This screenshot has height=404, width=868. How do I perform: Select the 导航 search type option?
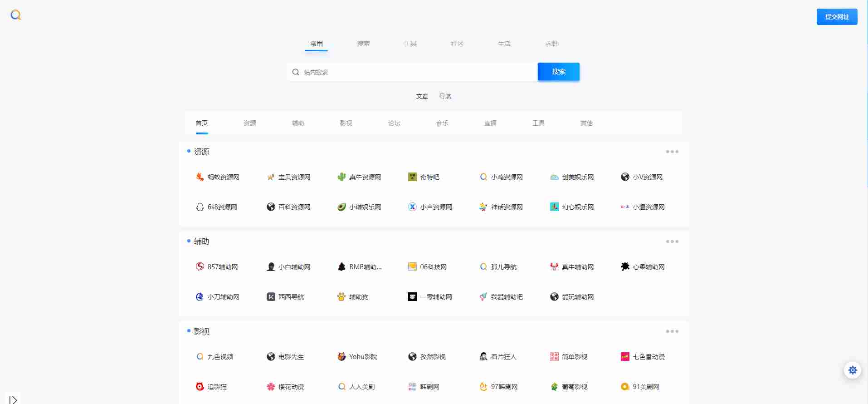[x=445, y=96]
